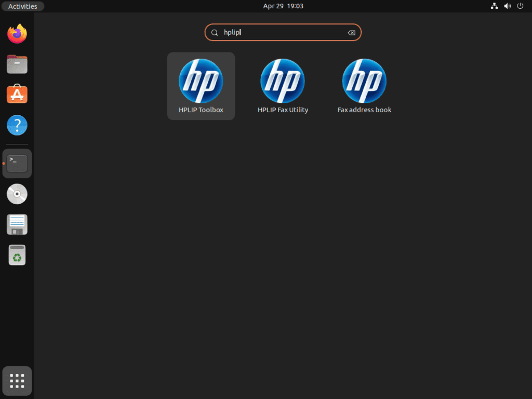The image size is (532, 399).
Task: Clear the search field text
Action: [x=351, y=32]
